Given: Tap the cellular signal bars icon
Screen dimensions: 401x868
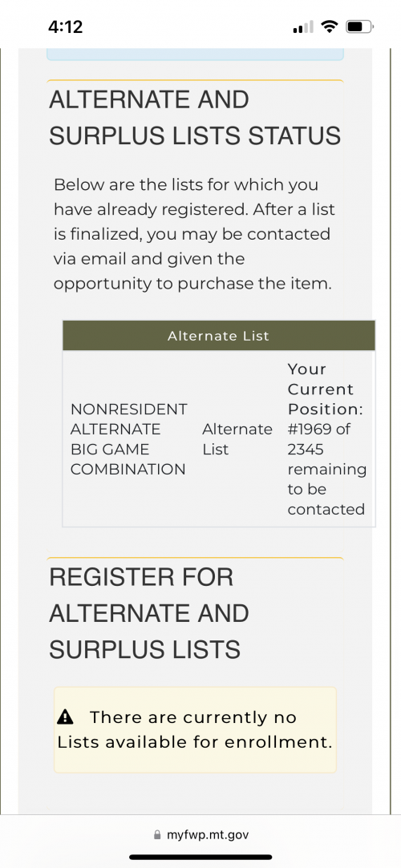Looking at the screenshot, I should pos(303,26).
